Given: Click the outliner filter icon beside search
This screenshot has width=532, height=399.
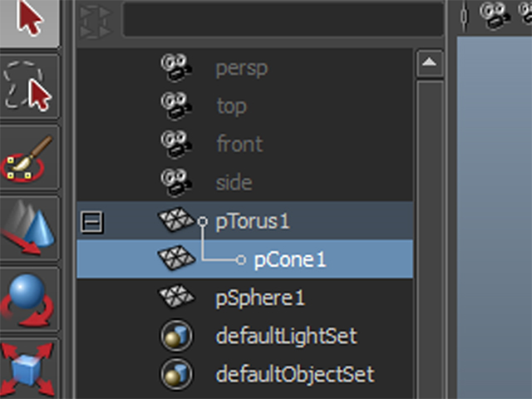Looking at the screenshot, I should tap(94, 20).
